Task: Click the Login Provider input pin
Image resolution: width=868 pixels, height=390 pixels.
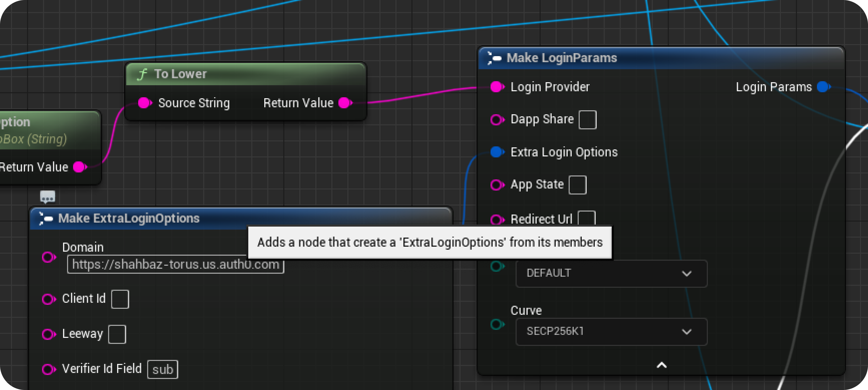Action: pos(496,87)
